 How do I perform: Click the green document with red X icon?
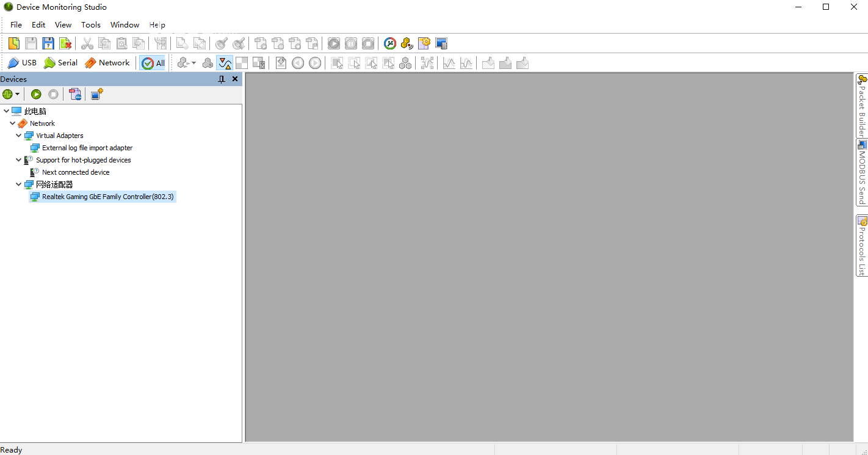tap(65, 43)
